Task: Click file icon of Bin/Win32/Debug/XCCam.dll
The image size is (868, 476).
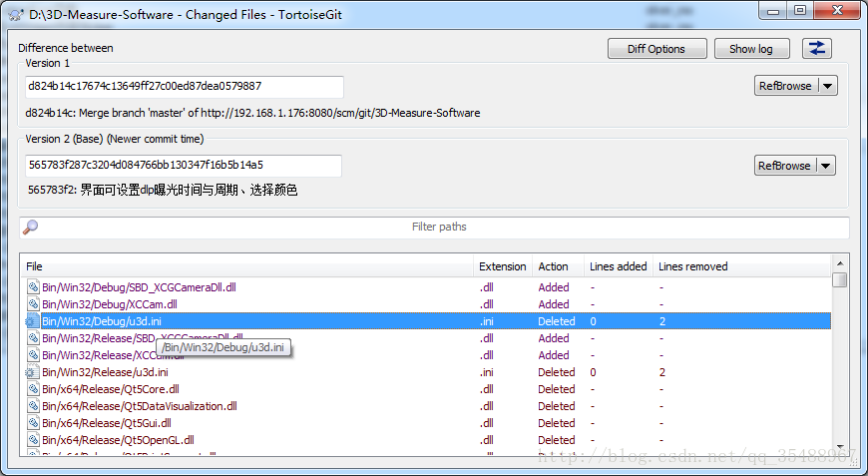Action: (x=33, y=304)
